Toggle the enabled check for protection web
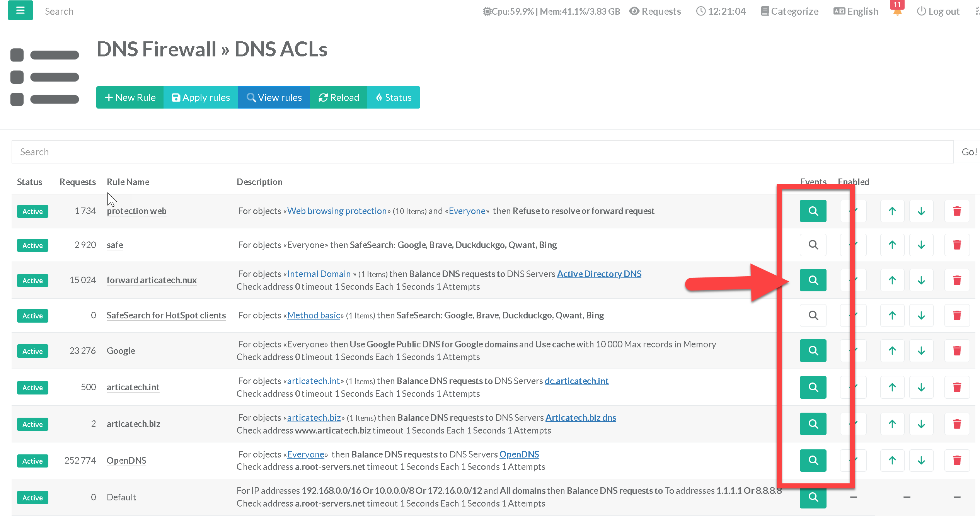Screen dimensions: 980x522 click(853, 211)
